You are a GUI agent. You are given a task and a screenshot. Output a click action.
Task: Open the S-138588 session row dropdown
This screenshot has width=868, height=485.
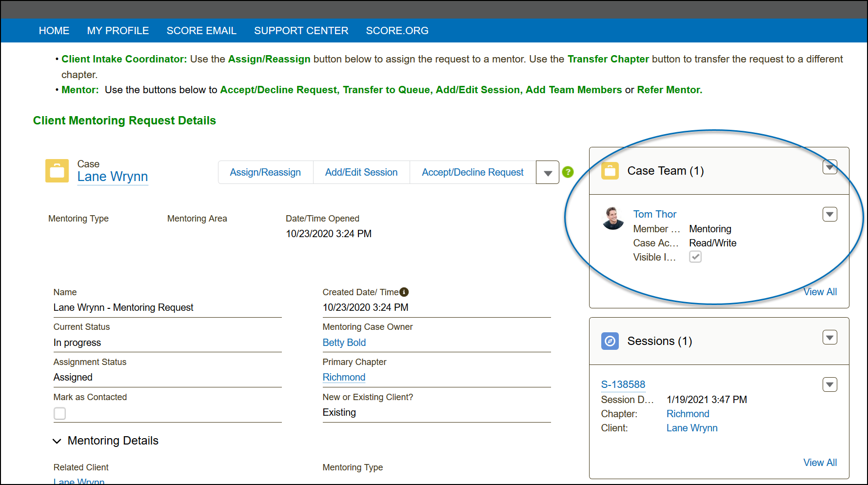coord(830,384)
